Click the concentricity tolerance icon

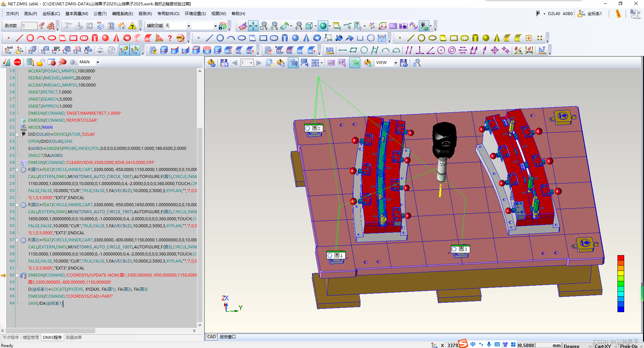coord(452,50)
